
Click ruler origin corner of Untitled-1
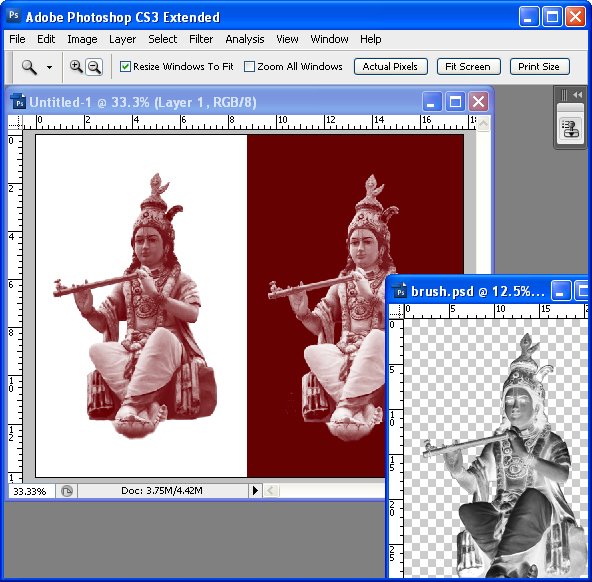point(15,122)
